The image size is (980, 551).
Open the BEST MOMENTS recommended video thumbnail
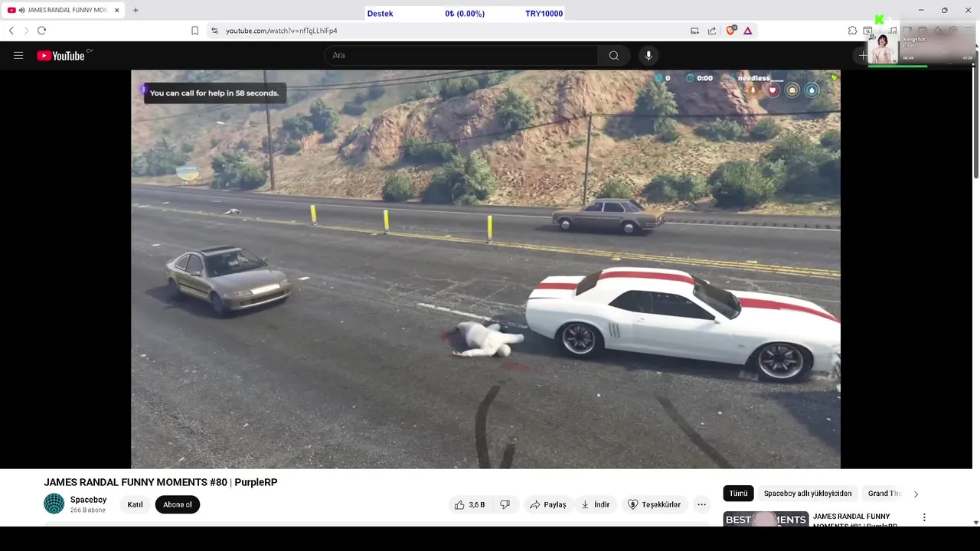click(766, 519)
